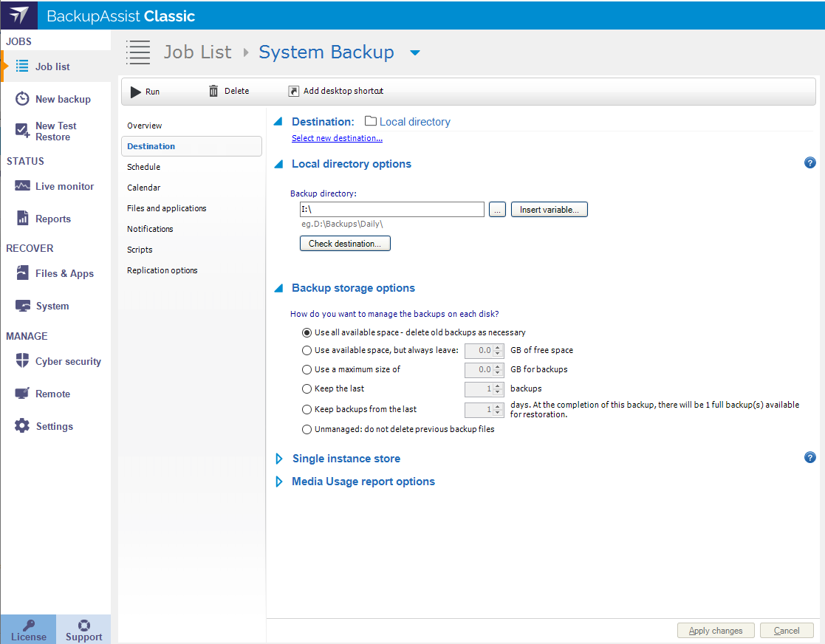Open the Files and applications tab
Screen dimensions: 825x644
pyautogui.click(x=166, y=208)
